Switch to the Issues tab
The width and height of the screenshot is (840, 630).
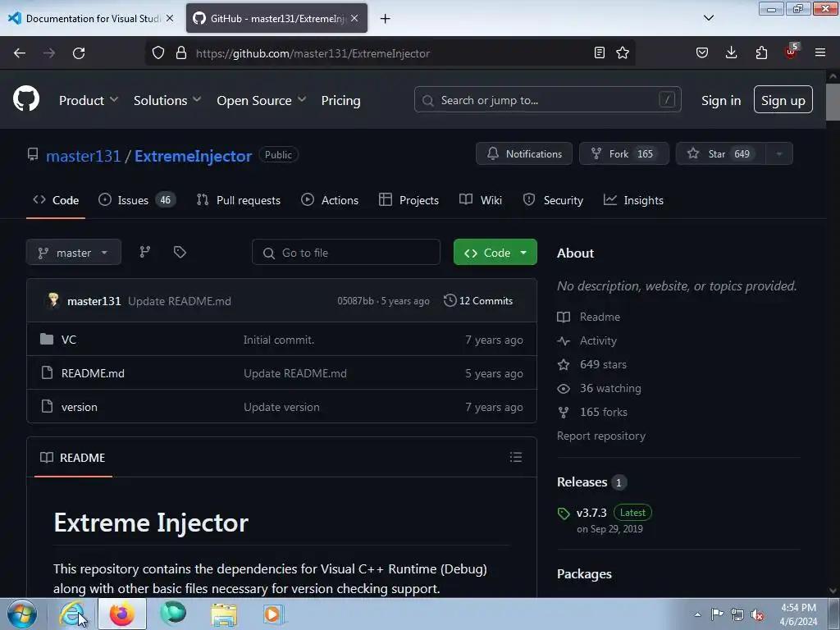(137, 200)
